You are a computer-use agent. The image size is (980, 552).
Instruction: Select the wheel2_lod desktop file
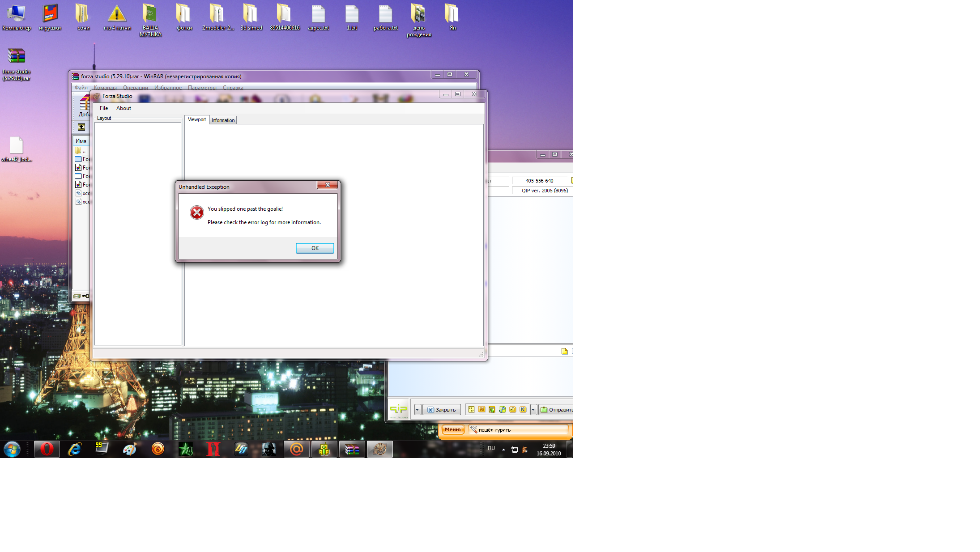point(17,149)
